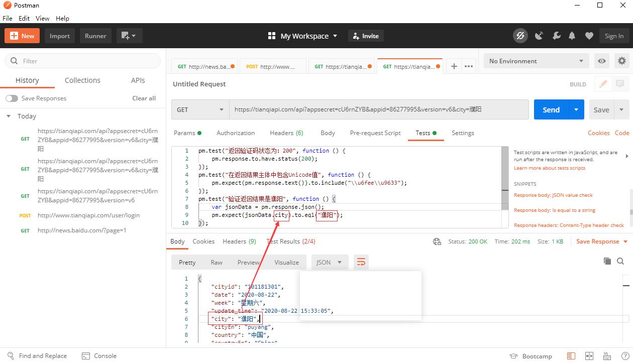Click the pencil edit icon
The width and height of the screenshot is (633, 364).
603,84
